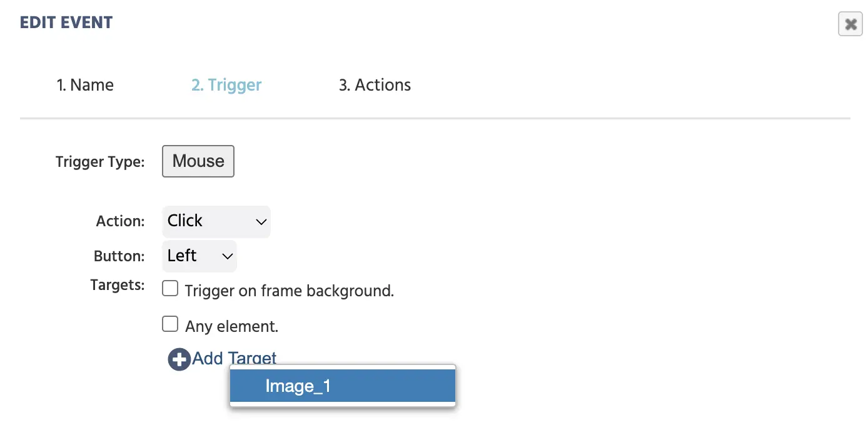Click the chevron arrow on the Action dropdown
Image resolution: width=868 pixels, height=445 pixels.
(x=261, y=222)
